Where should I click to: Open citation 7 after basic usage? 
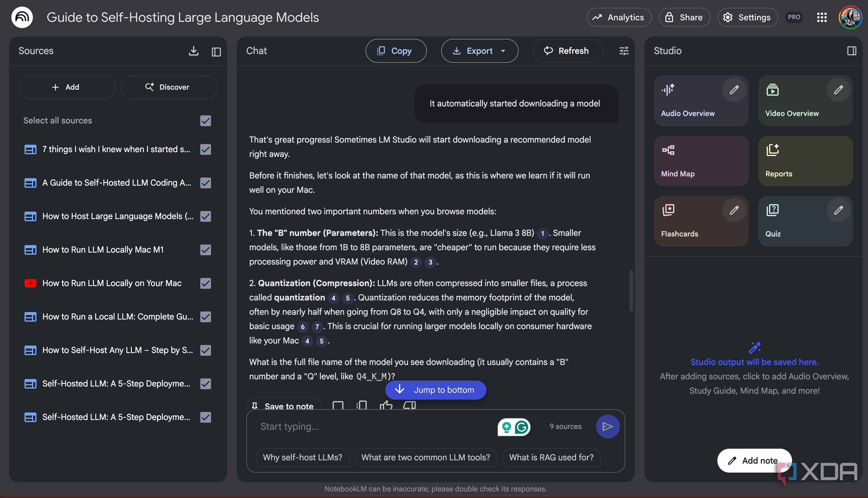point(317,327)
